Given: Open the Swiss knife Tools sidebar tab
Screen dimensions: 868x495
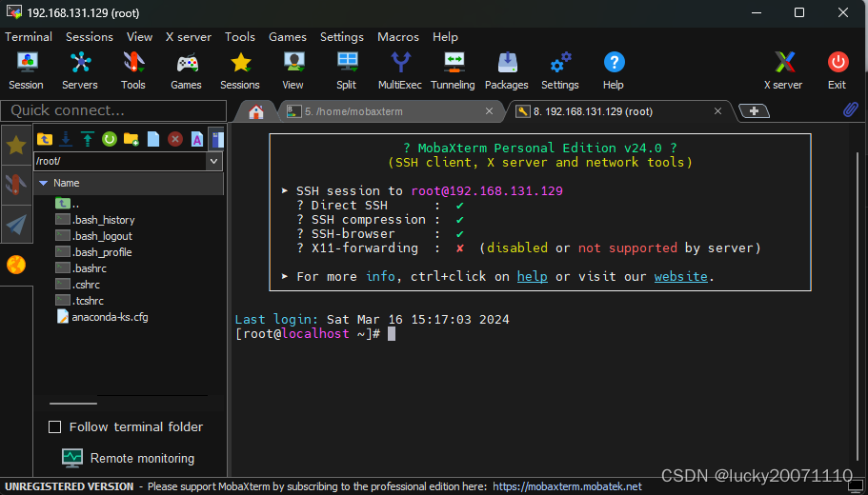Looking at the screenshot, I should pyautogui.click(x=16, y=185).
